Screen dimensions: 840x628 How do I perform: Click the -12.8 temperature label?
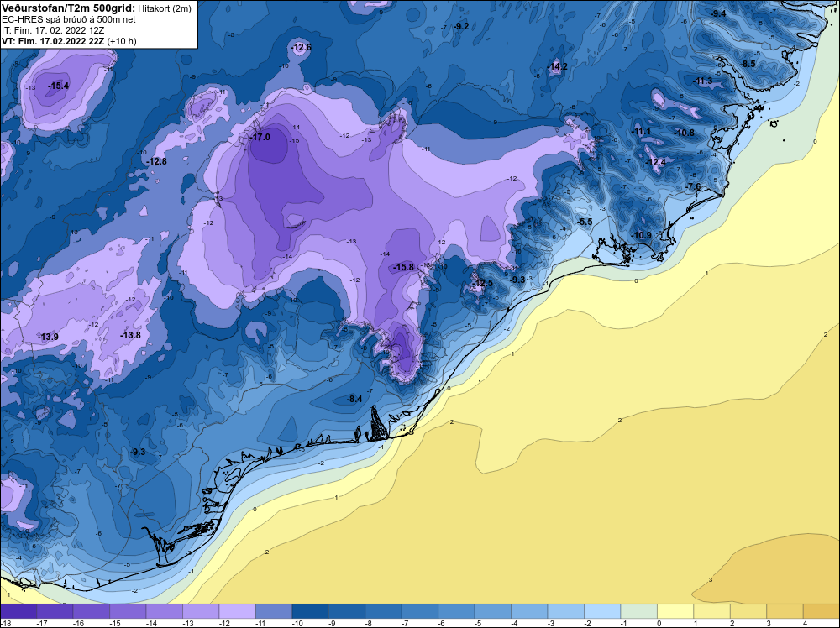tap(157, 161)
